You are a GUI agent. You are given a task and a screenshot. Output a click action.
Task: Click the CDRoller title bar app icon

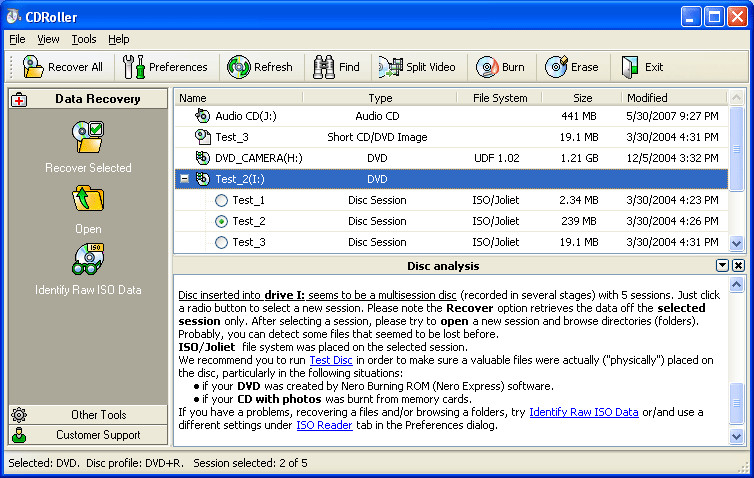click(13, 16)
